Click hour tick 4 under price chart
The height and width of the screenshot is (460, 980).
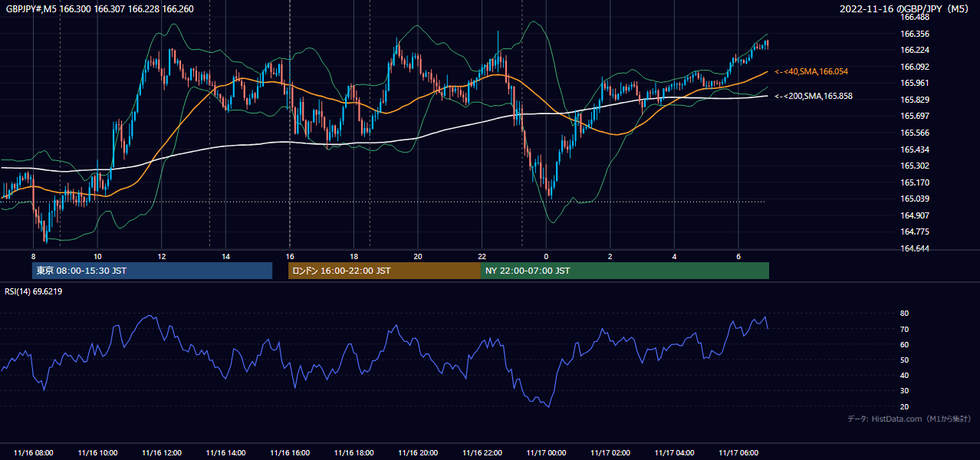[x=674, y=256]
